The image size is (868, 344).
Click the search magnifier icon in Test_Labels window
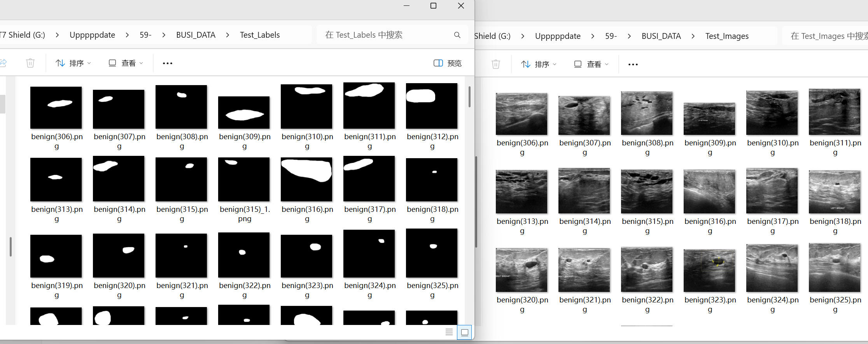coord(457,35)
